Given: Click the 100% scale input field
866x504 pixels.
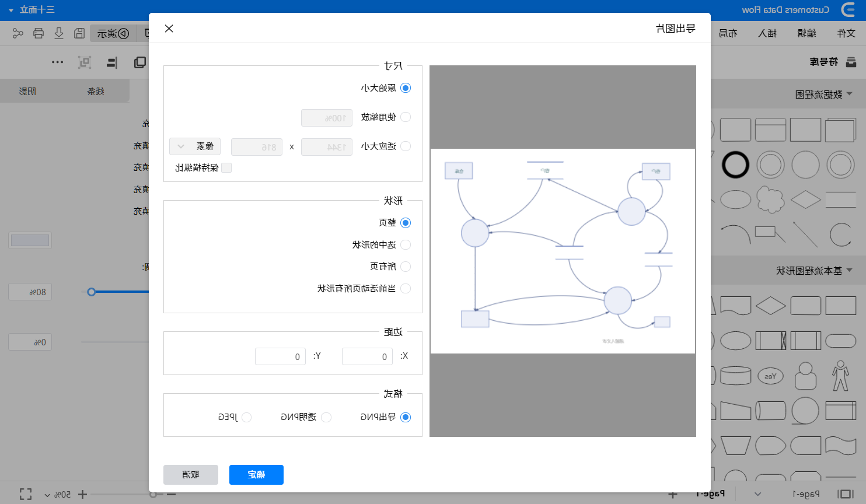Looking at the screenshot, I should (327, 118).
